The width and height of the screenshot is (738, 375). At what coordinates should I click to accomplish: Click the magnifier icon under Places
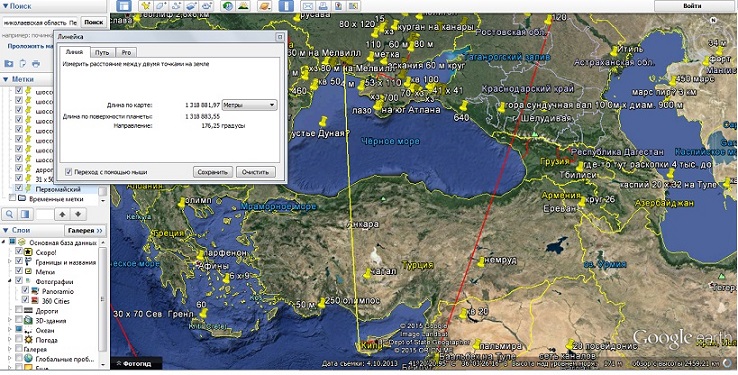pos(9,215)
